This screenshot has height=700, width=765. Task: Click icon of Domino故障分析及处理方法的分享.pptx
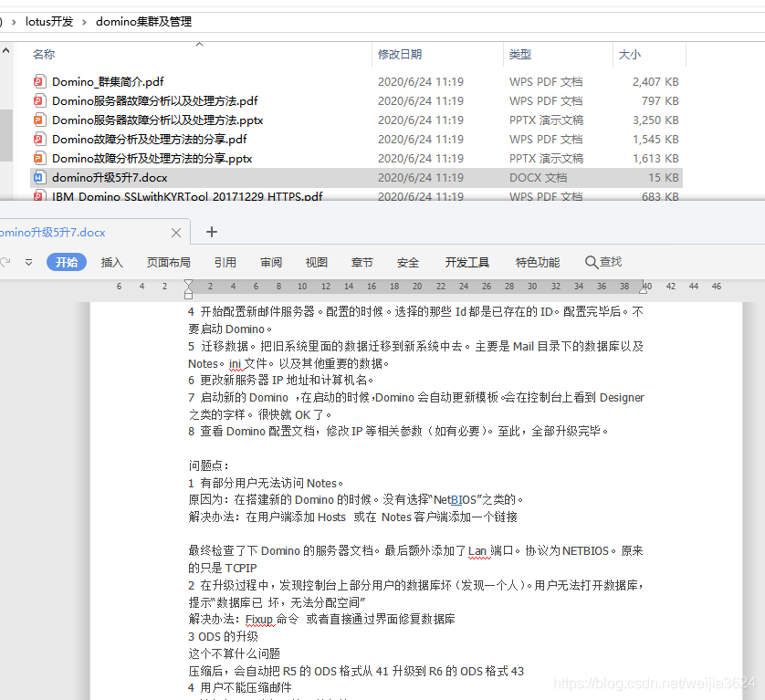pos(39,158)
